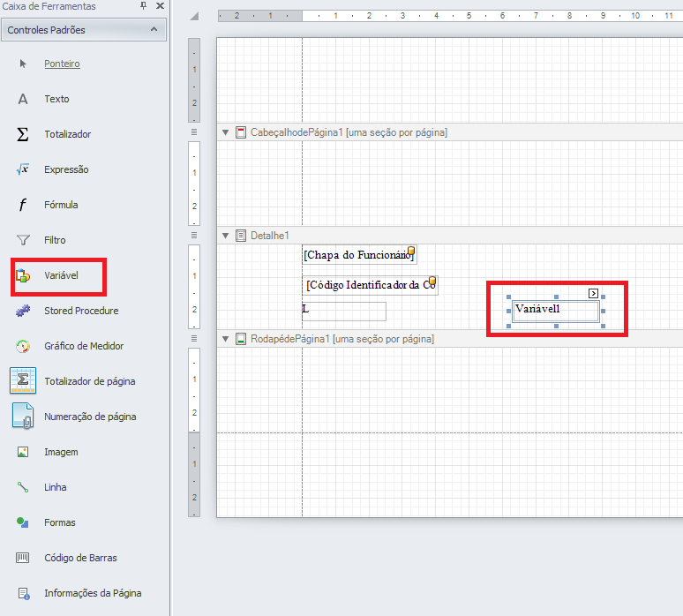Pick the Expressão square-root icon

tap(23, 169)
